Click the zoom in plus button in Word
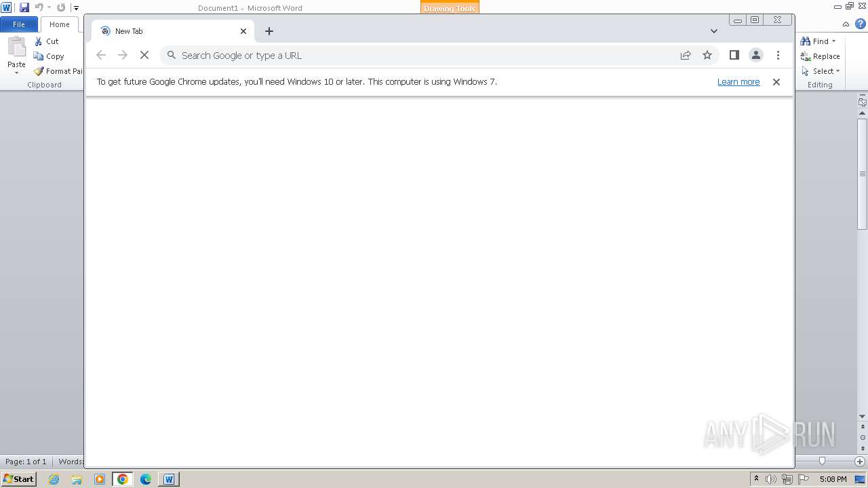 (x=860, y=462)
